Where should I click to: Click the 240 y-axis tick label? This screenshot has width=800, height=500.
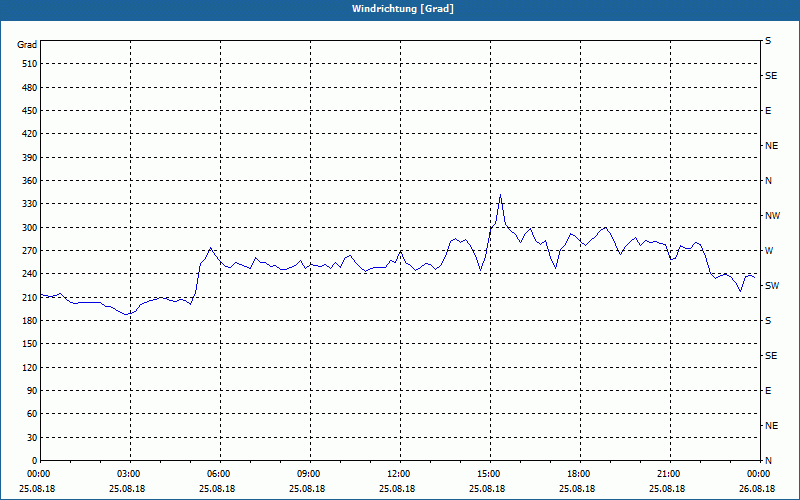click(30, 274)
